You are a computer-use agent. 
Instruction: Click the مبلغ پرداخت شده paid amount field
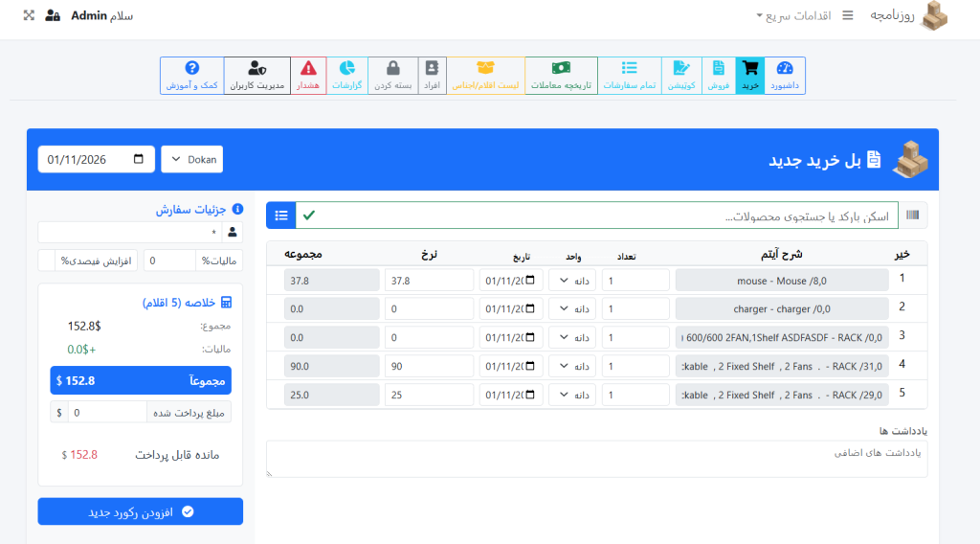click(x=107, y=412)
